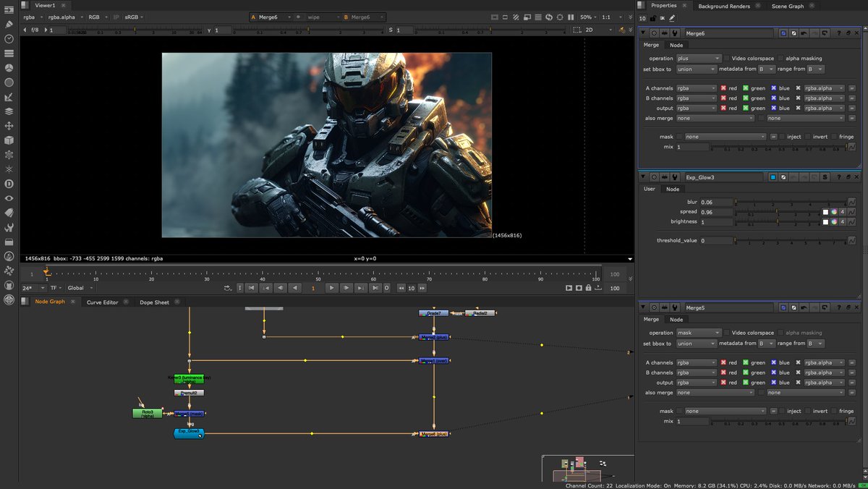Open the 3D nodes cube icon
Image resolution: width=868 pixels, height=489 pixels.
[9, 140]
